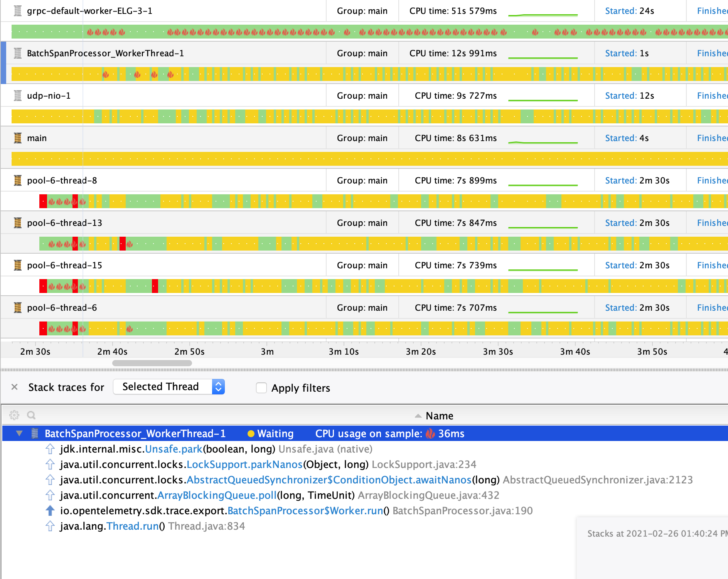728x579 pixels.
Task: Click the search magnifier in stack traces panel
Action: coord(30,415)
